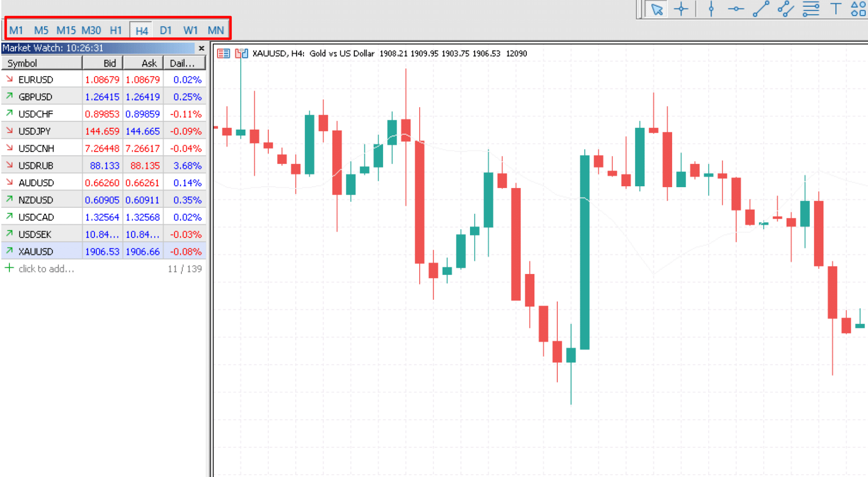Select the AUDUSD symbol name

(x=36, y=183)
